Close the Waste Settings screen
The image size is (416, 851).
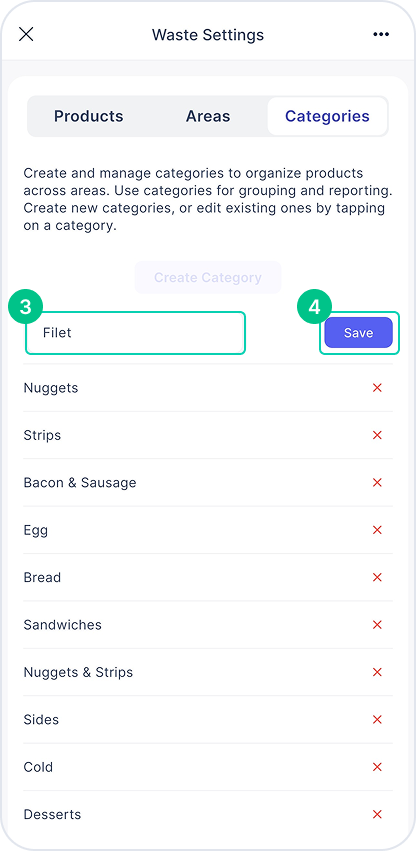26,34
